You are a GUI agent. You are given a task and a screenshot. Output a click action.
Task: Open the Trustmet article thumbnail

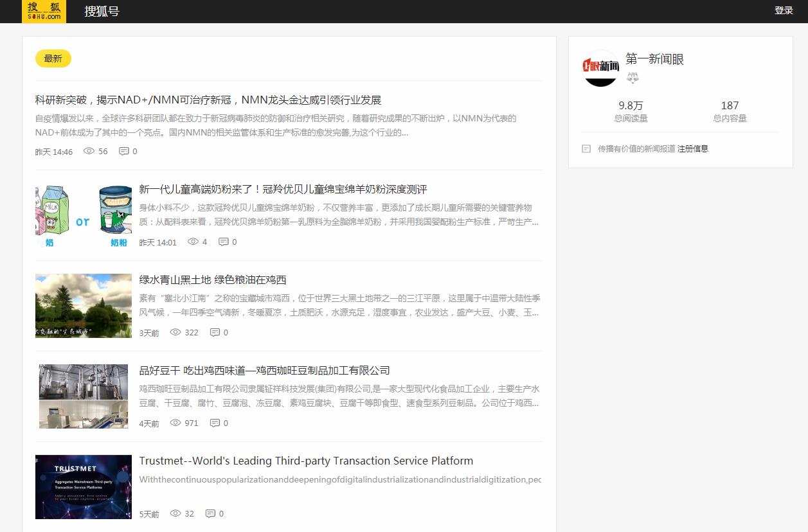84,487
